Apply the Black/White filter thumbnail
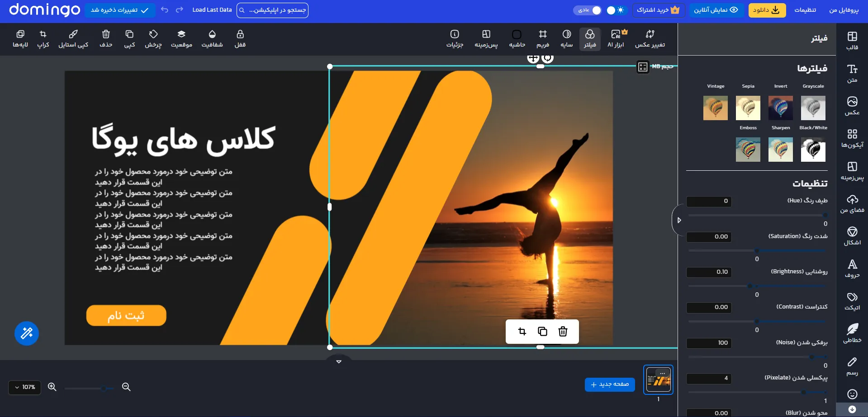 click(813, 150)
